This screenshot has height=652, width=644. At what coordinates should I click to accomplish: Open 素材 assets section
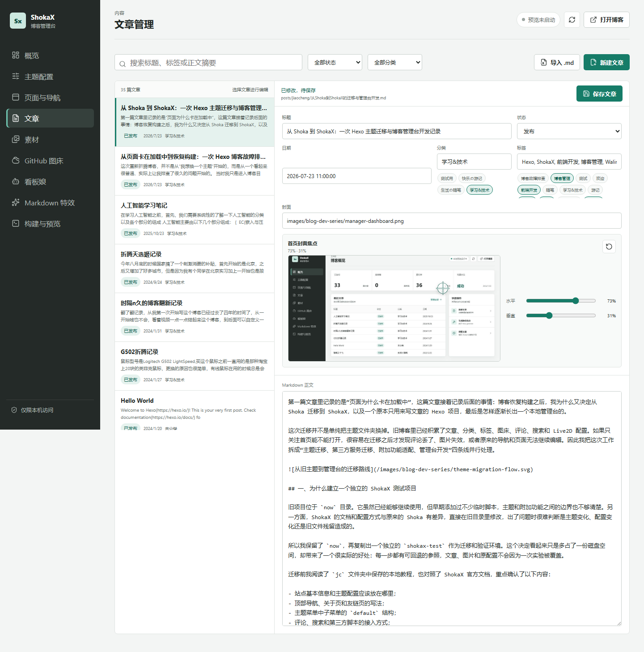[x=50, y=140]
